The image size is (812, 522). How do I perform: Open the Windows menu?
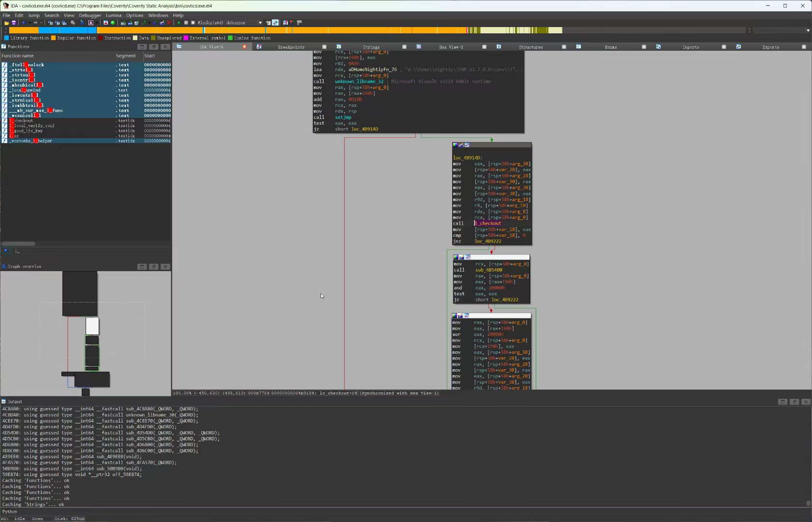(x=158, y=15)
